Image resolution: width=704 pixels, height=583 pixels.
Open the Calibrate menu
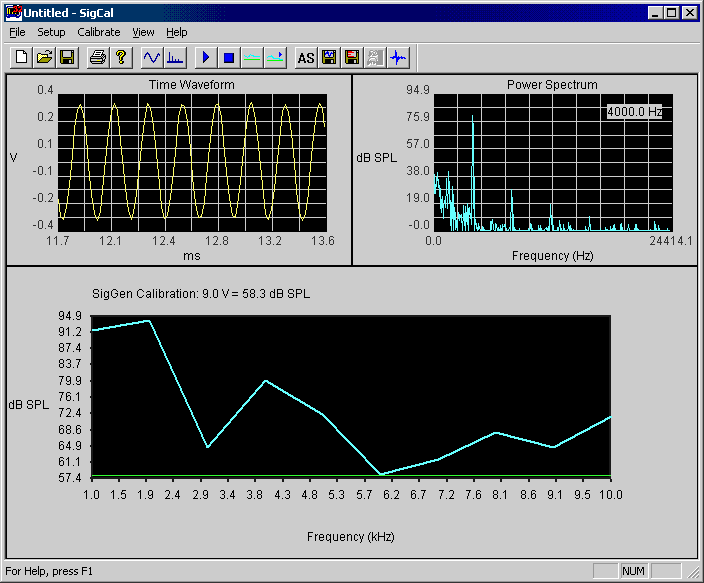point(99,32)
